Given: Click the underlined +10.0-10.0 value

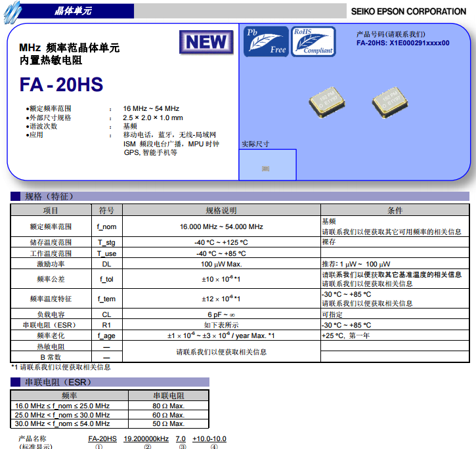Looking at the screenshot, I should (x=209, y=438).
